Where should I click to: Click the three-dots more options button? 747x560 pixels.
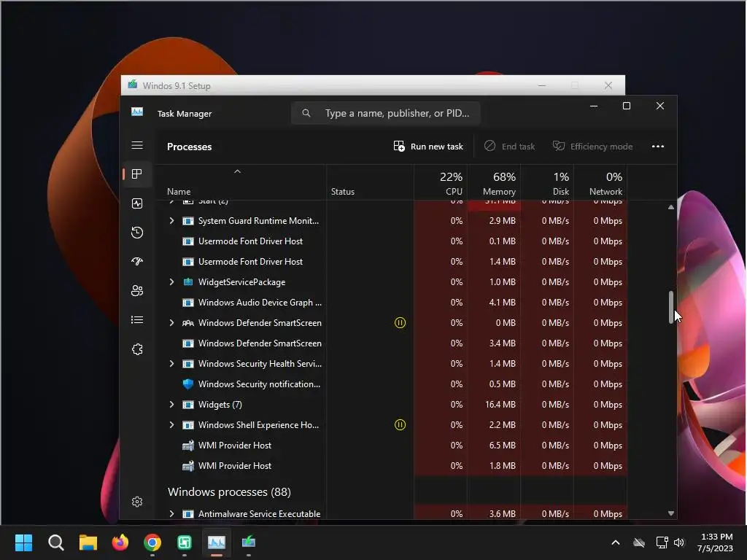pos(658,147)
